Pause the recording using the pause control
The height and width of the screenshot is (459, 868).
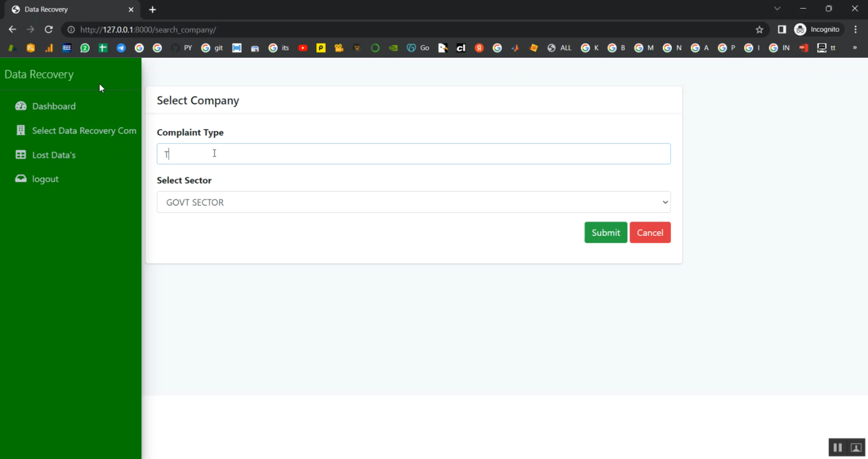click(x=837, y=447)
